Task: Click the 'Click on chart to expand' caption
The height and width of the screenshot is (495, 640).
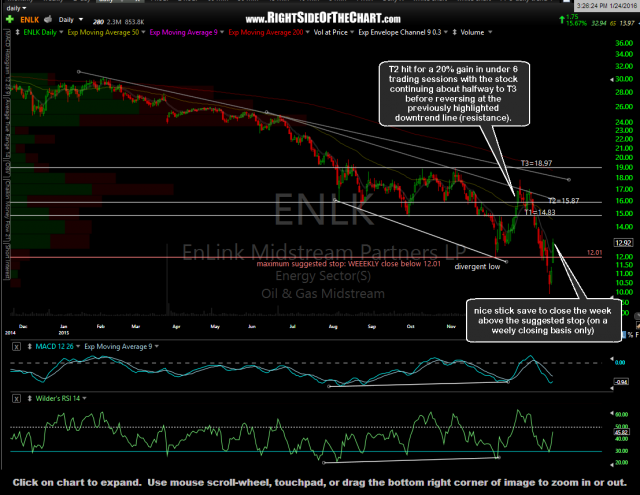Action: click(x=319, y=482)
